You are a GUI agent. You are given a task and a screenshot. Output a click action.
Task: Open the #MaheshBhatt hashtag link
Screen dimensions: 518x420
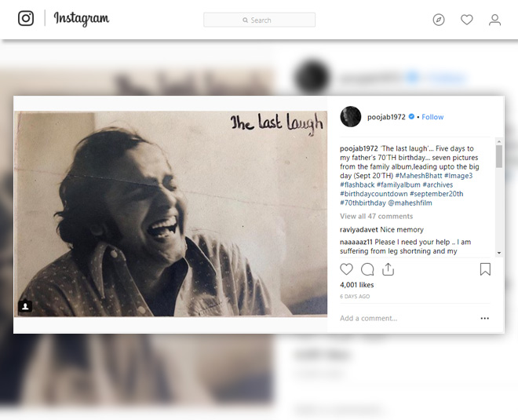(418, 176)
